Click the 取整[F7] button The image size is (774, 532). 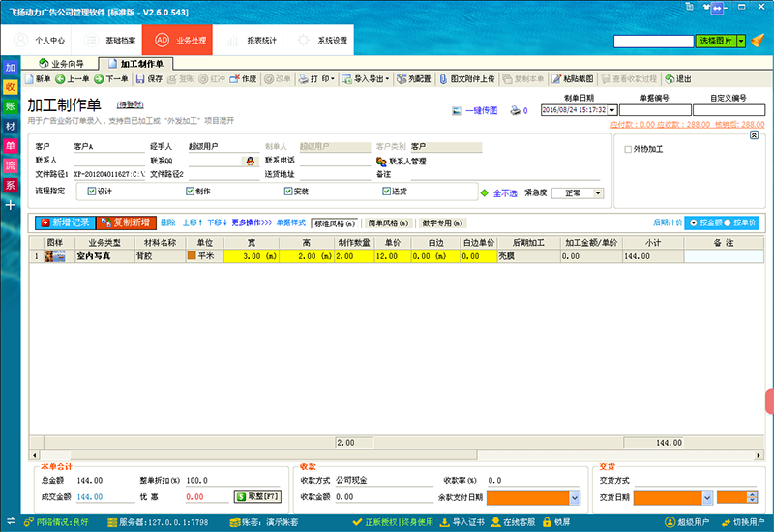coord(256,496)
